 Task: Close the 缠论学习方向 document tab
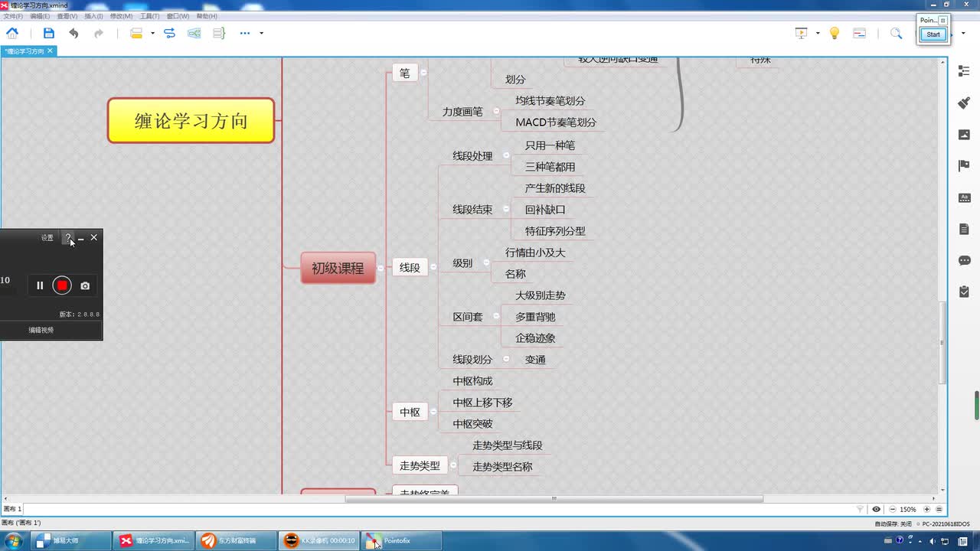(51, 51)
